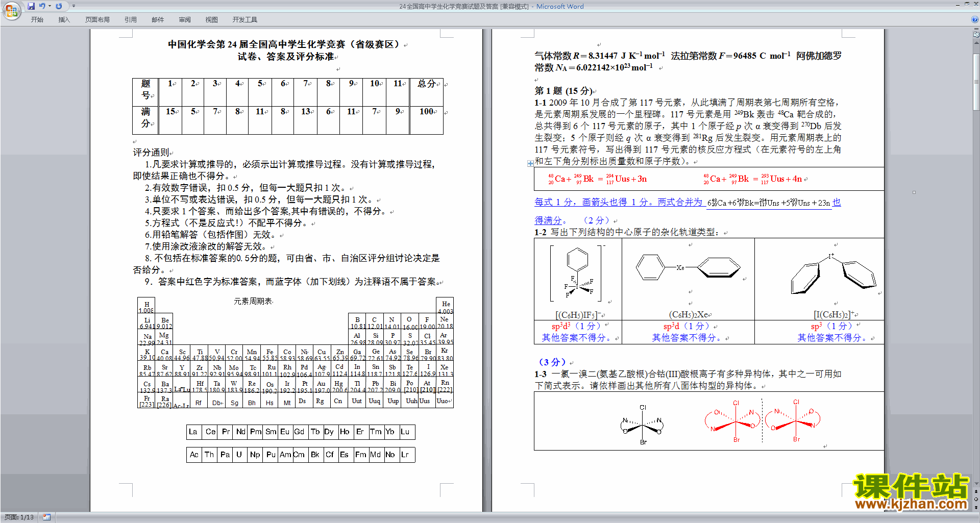Image resolution: width=980 pixels, height=523 pixels.
Task: Click the La cell in lanthanide row
Action: 193,432
